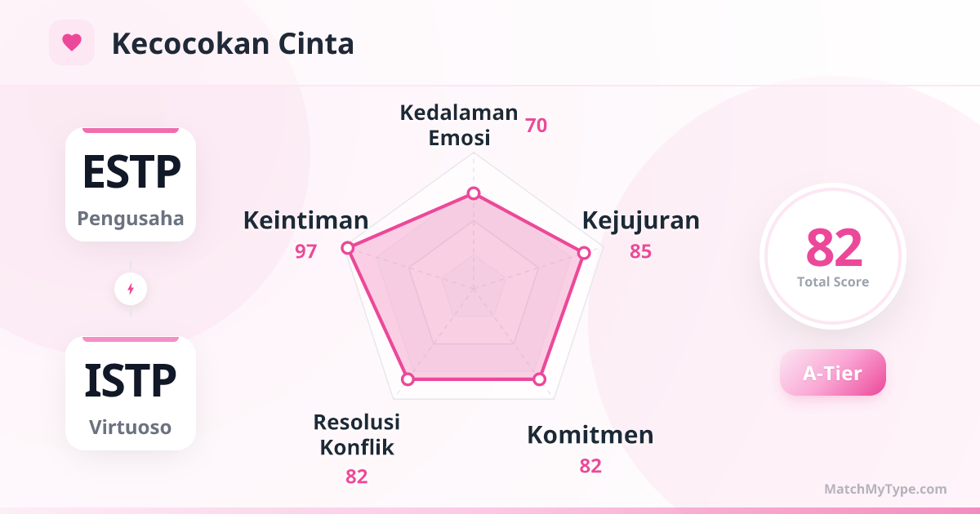Click the Keintiman label
Image resolution: width=980 pixels, height=514 pixels.
(305, 220)
